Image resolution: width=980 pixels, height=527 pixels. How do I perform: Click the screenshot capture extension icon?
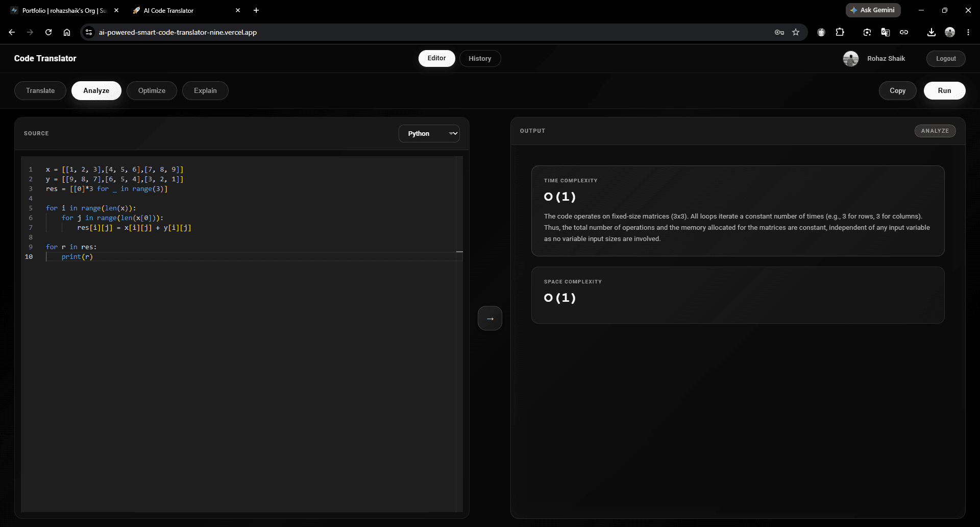[867, 32]
